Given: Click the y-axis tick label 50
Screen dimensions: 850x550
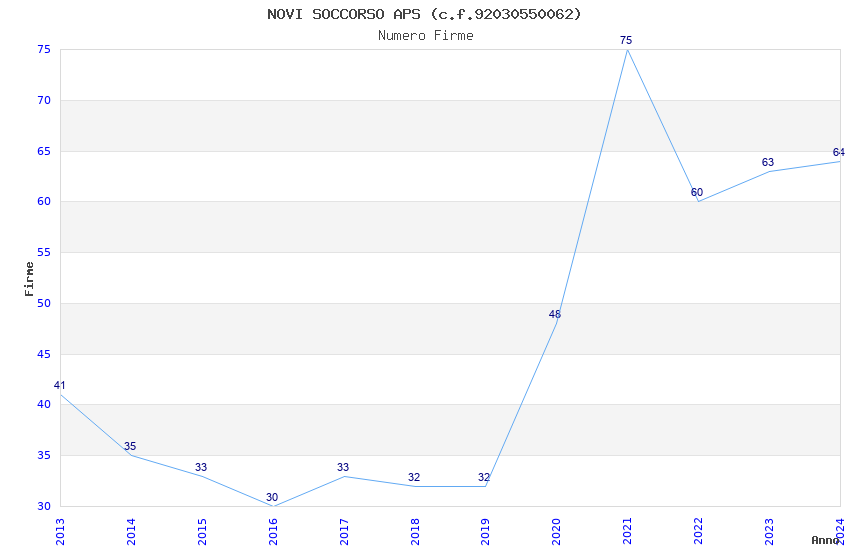Looking at the screenshot, I should coord(44,303).
